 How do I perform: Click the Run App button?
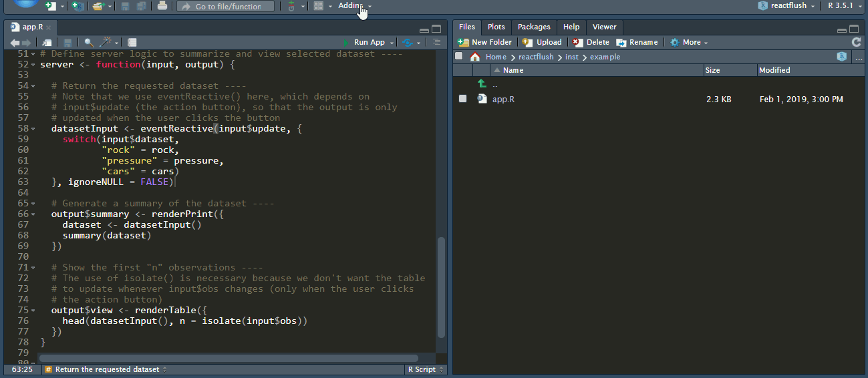click(364, 42)
